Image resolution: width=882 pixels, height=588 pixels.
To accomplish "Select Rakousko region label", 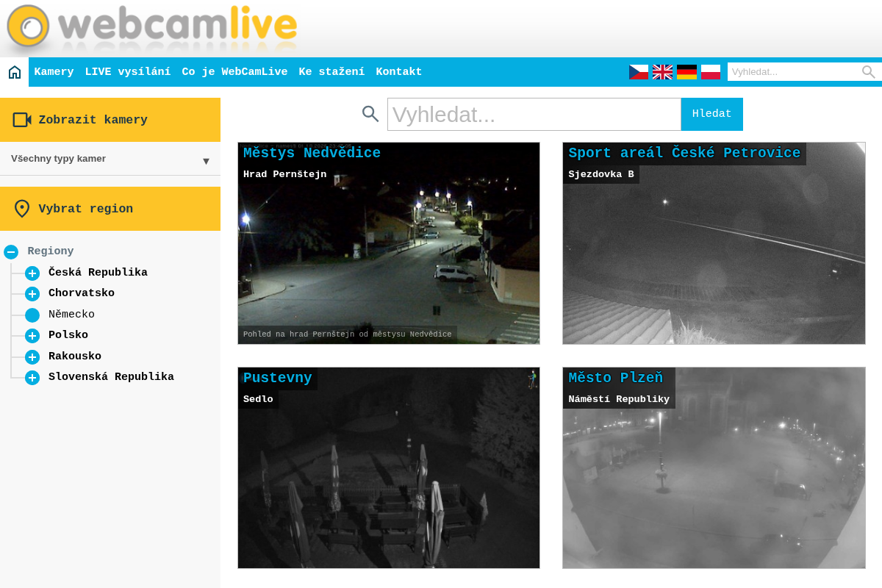I will point(75,356).
